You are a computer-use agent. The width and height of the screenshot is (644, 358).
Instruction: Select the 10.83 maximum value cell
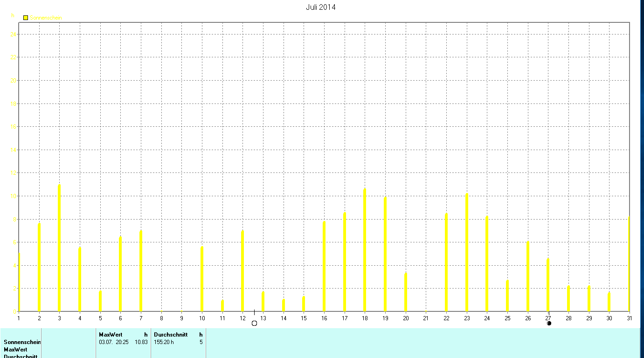click(141, 342)
